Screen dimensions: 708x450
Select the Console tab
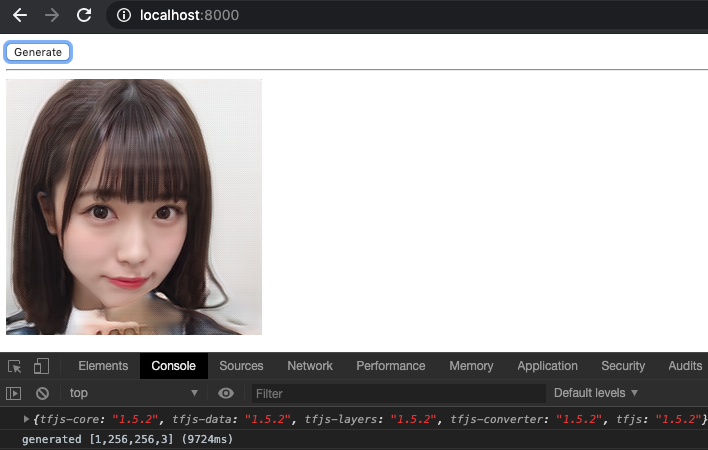[x=173, y=366]
